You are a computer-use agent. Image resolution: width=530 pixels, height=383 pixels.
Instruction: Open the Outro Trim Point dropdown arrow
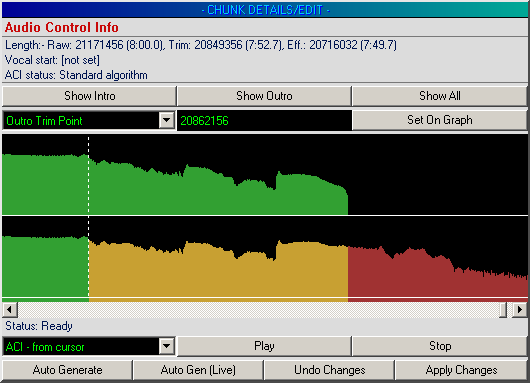point(167,120)
